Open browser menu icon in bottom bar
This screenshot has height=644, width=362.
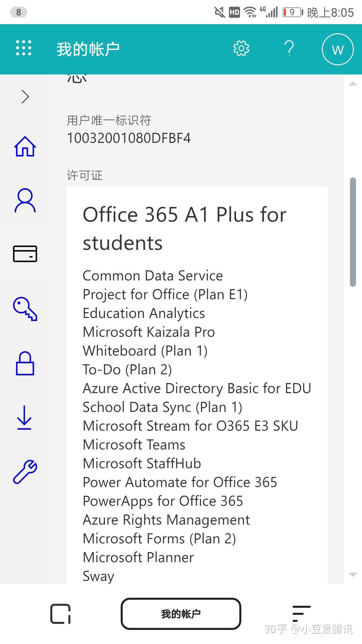(x=301, y=614)
